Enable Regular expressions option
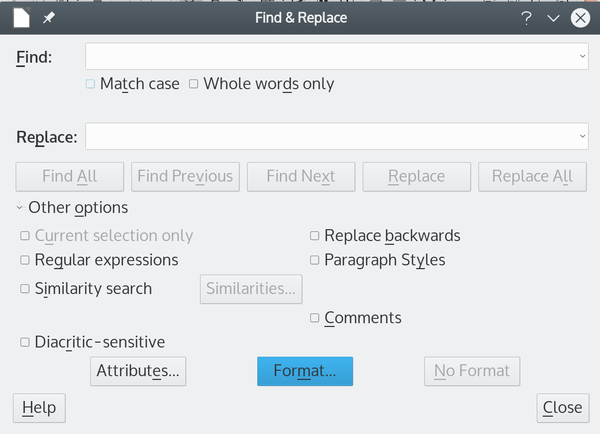 coord(25,260)
